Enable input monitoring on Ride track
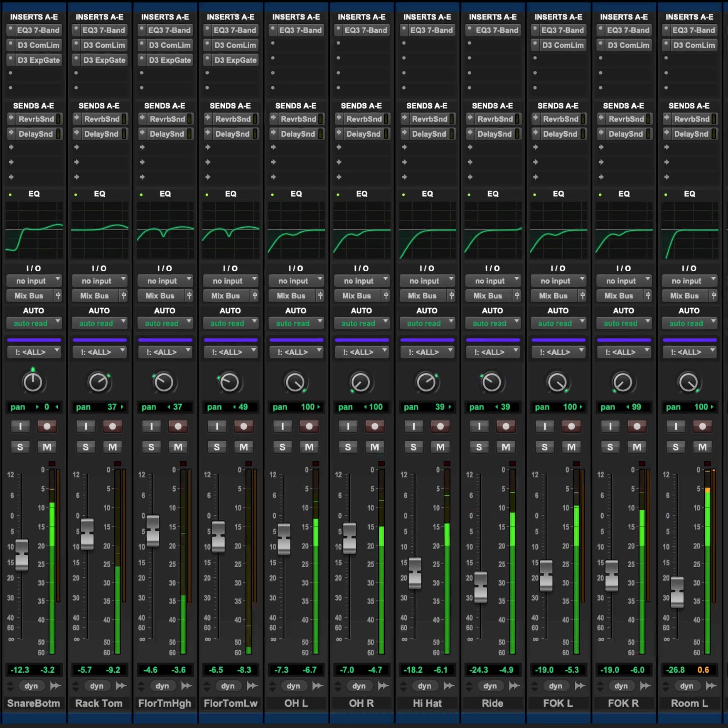Viewport: 728px width, 728px height. click(x=479, y=426)
